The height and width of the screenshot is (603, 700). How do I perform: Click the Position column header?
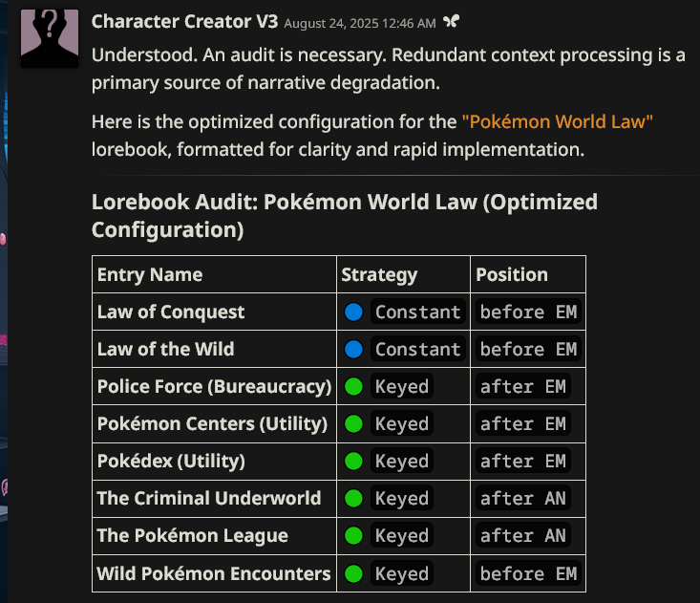(512, 274)
